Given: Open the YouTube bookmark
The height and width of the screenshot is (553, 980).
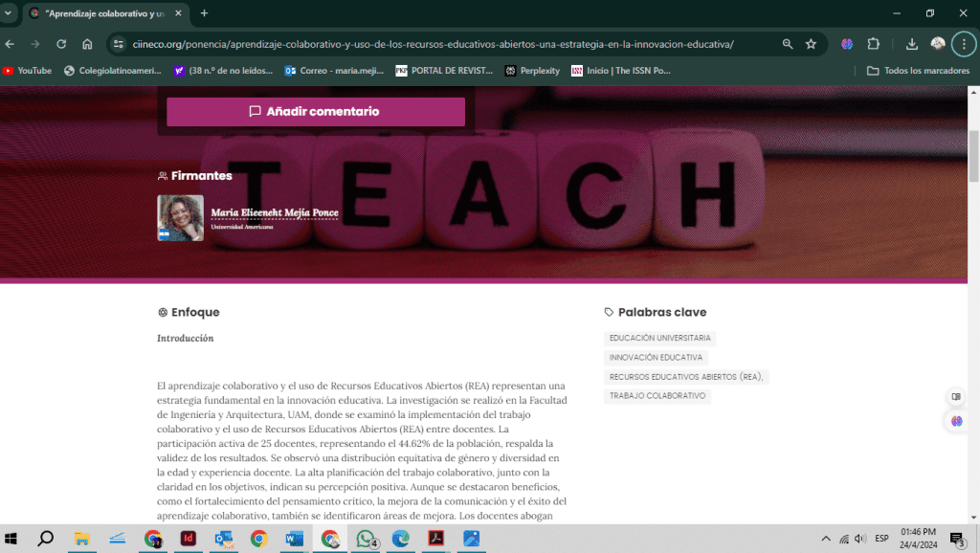Looking at the screenshot, I should 27,71.
